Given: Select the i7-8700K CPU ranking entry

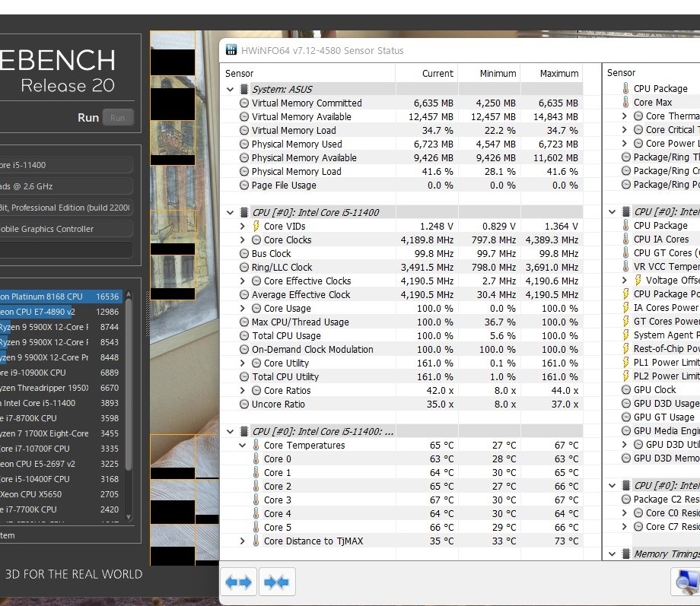Looking at the screenshot, I should (61, 418).
